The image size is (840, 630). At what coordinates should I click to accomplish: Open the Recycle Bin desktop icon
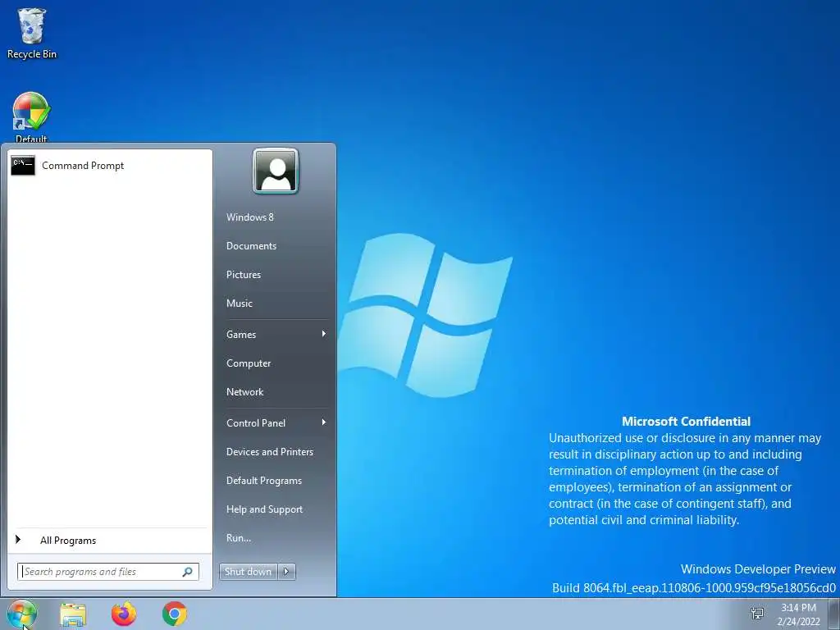(32, 33)
